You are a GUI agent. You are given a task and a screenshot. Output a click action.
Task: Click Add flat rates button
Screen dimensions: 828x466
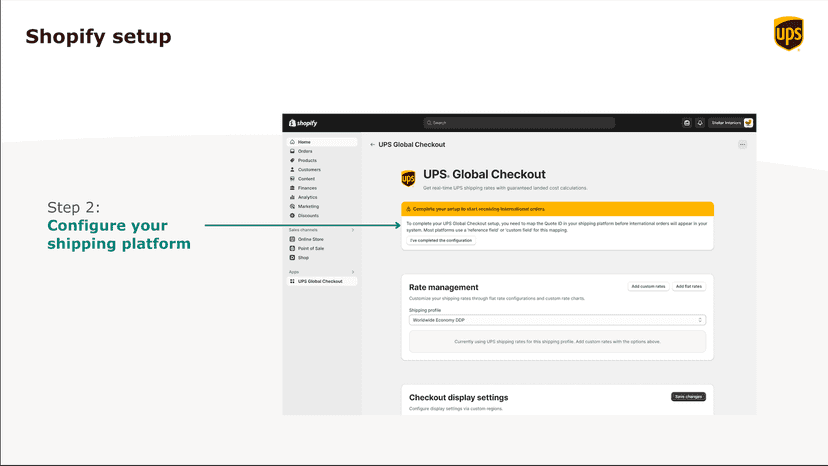coord(689,286)
